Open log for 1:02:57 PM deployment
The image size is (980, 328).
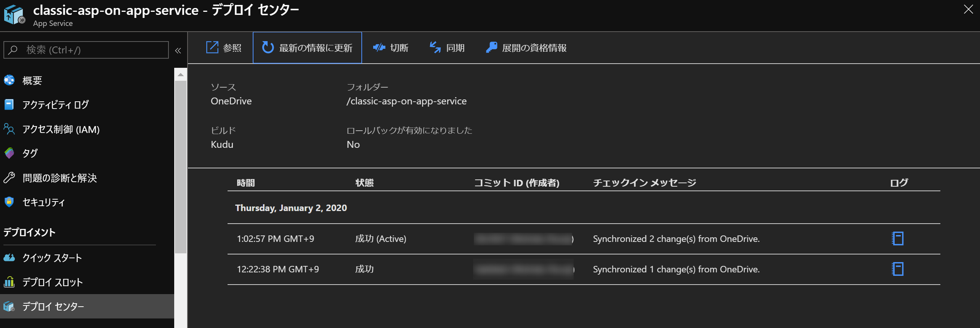click(x=898, y=238)
